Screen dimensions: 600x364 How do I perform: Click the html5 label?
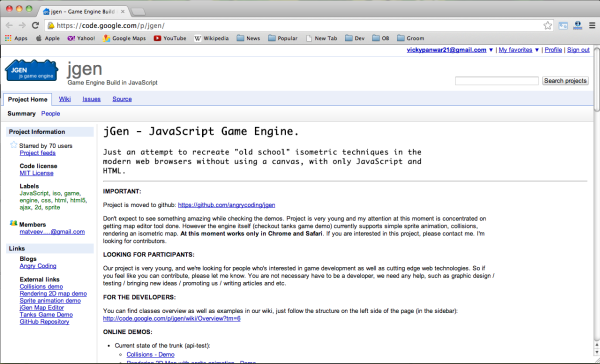click(78, 200)
